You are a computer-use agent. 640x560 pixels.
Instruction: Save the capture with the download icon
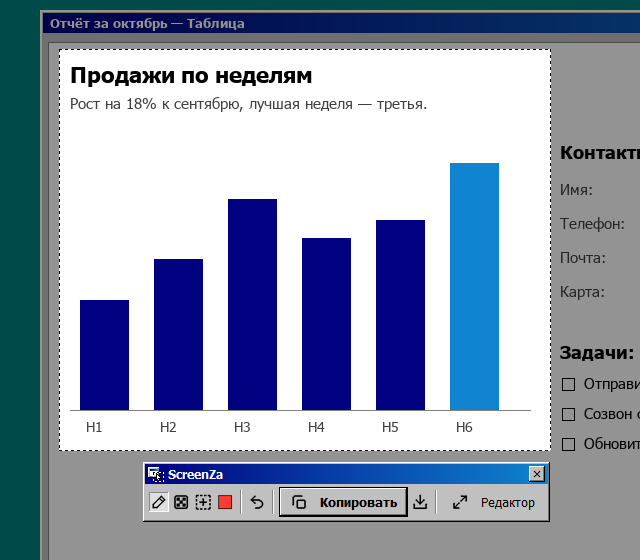point(420,502)
